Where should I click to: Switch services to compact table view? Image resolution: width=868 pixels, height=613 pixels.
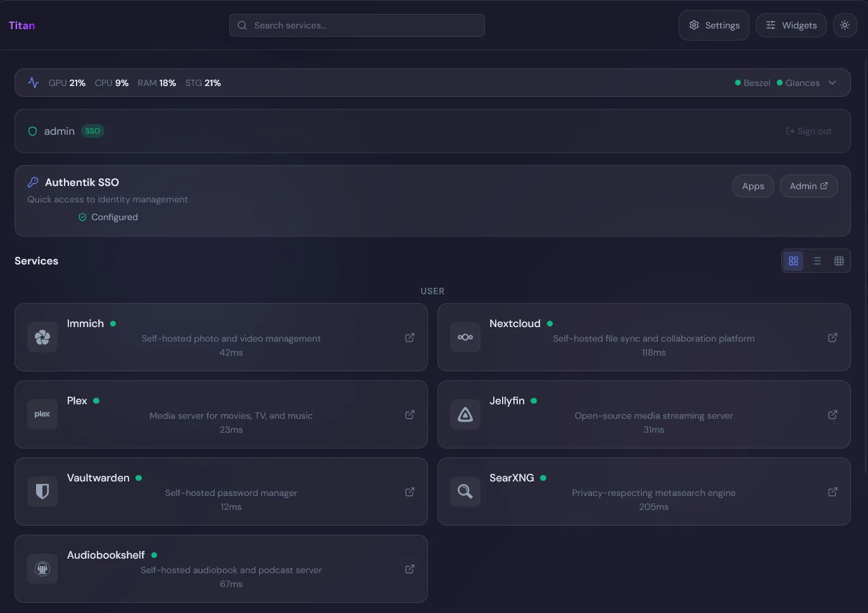click(x=839, y=261)
